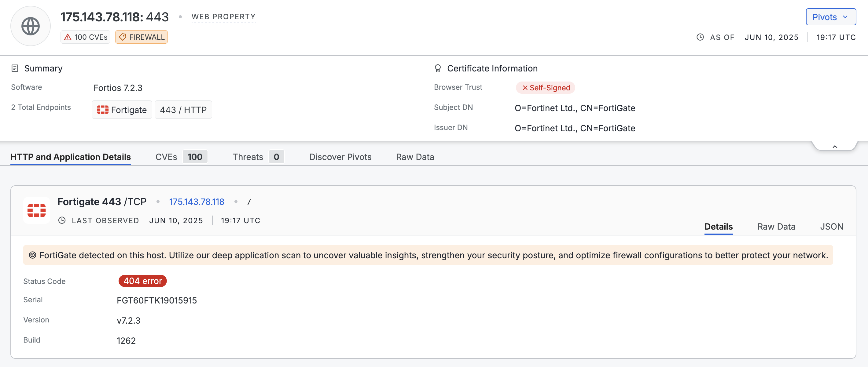
Task: Switch to Raw Data in Fortigate card
Action: click(x=776, y=227)
